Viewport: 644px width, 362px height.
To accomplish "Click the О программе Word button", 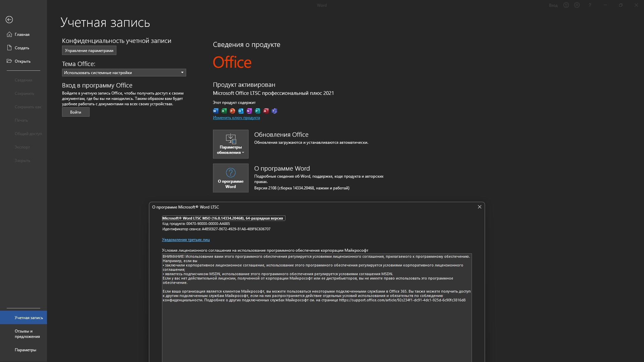I will click(x=230, y=178).
